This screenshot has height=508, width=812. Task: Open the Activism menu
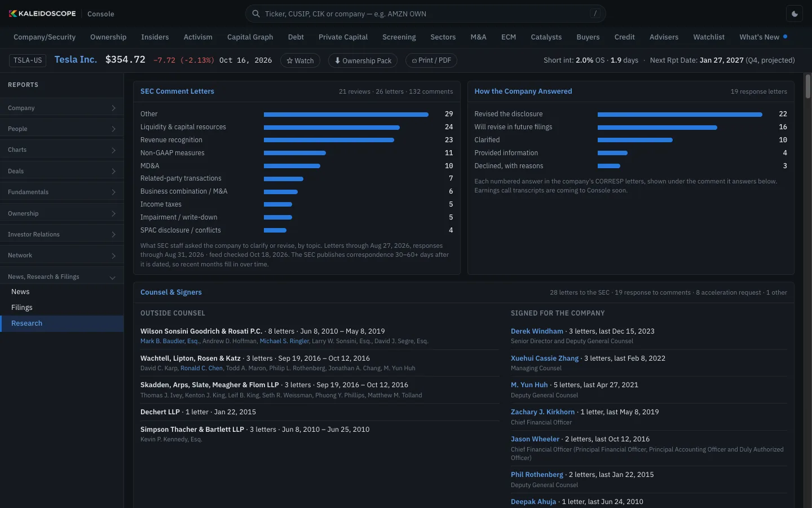198,37
